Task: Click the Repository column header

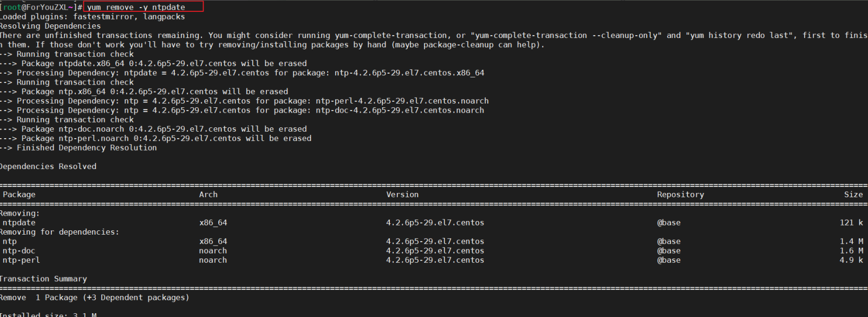Action: [681, 195]
